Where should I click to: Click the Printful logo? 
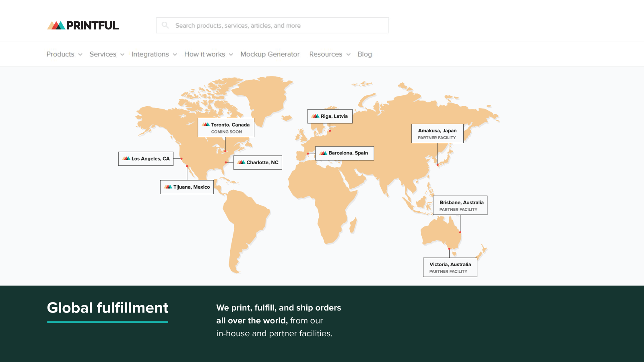(x=83, y=25)
